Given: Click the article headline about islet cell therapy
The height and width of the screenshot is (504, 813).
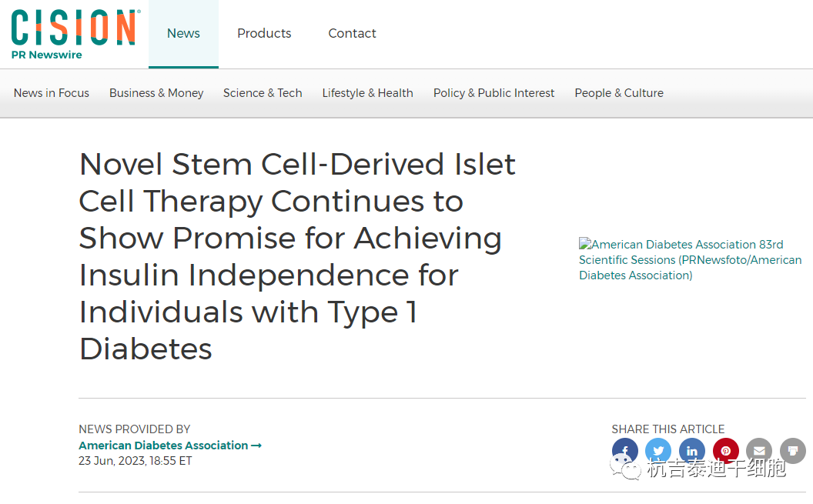Looking at the screenshot, I should [297, 256].
